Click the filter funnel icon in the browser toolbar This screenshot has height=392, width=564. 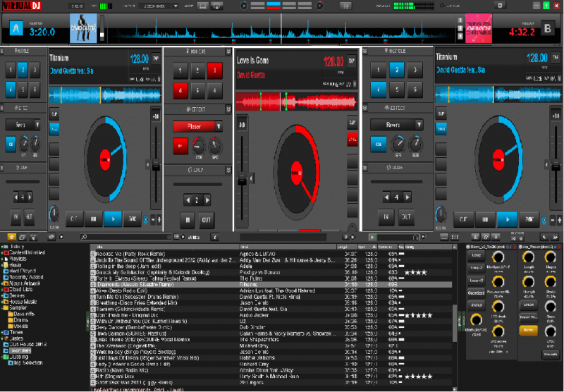[x=33, y=237]
